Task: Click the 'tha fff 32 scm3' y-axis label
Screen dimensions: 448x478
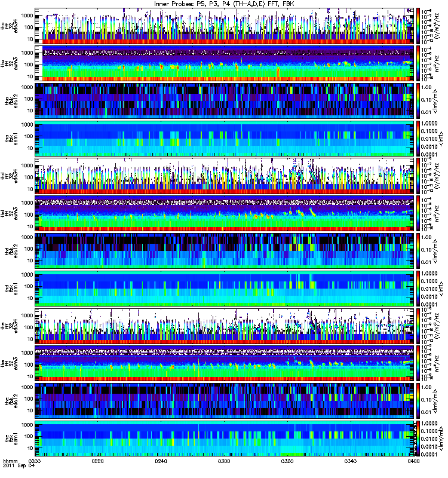Action: click(x=9, y=63)
